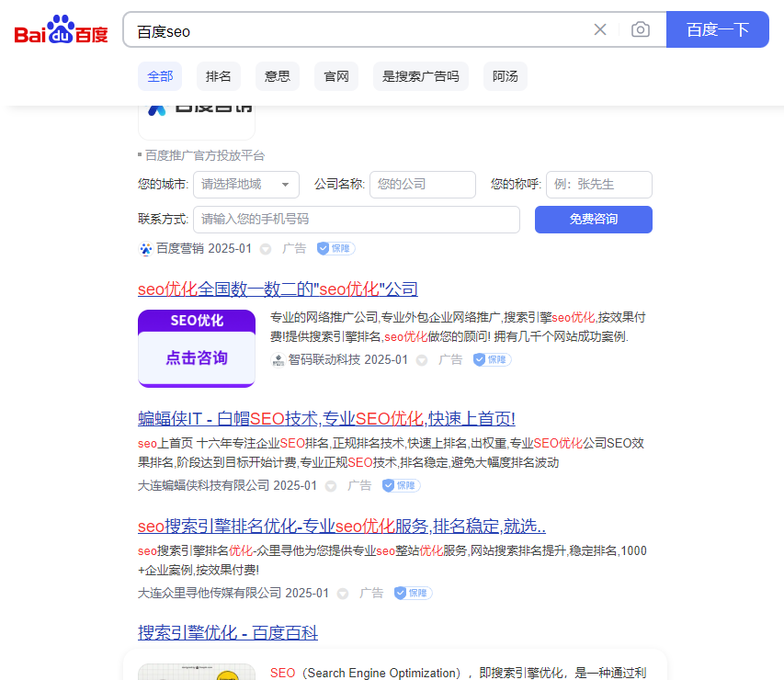Click the 免费咨询 button
784x680 pixels.
point(594,220)
